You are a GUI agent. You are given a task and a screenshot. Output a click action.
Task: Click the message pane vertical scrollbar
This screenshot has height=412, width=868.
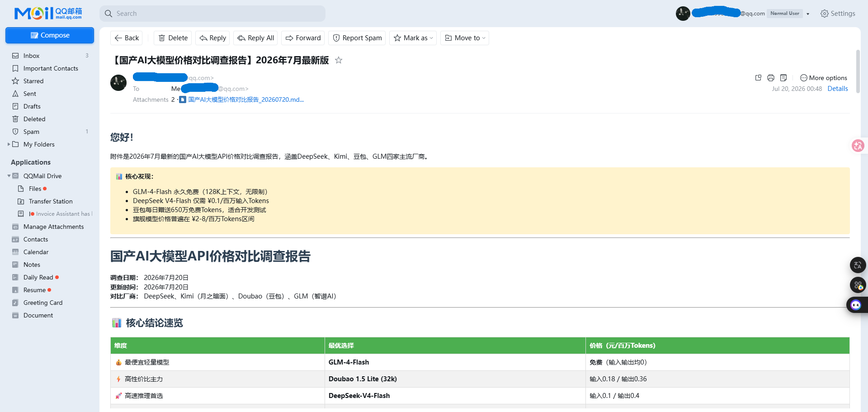point(858,71)
